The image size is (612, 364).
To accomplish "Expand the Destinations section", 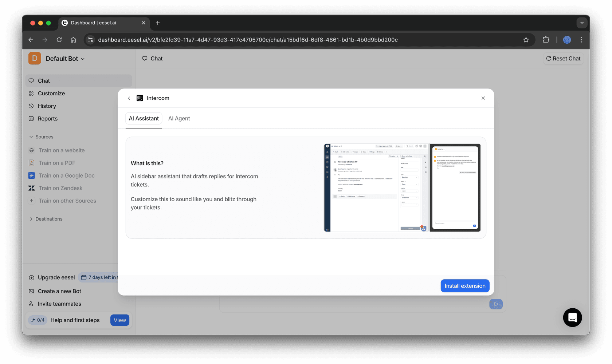I will (x=46, y=219).
